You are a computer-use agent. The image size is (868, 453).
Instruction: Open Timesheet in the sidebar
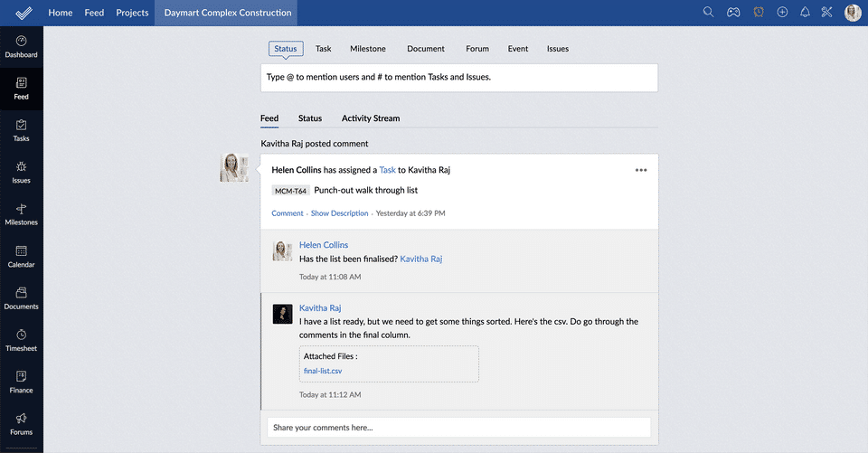tap(22, 340)
